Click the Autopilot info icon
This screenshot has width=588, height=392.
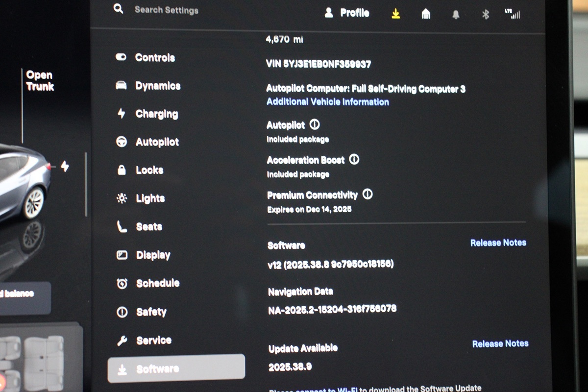315,125
